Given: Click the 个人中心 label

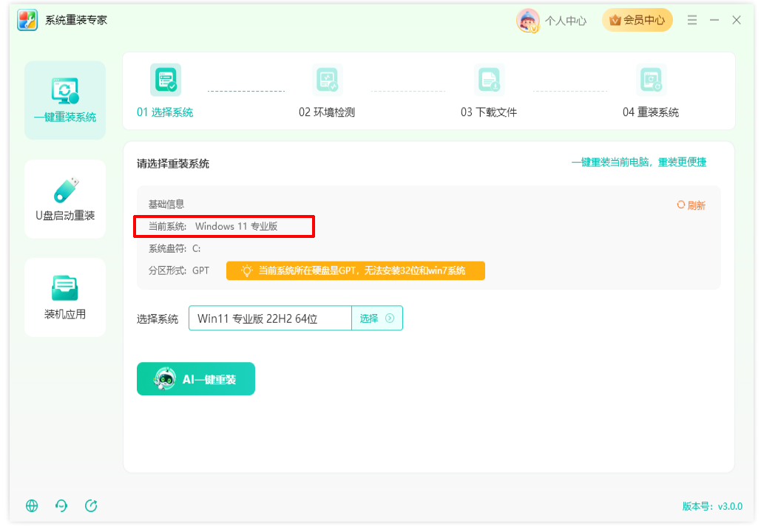Looking at the screenshot, I should [566, 21].
